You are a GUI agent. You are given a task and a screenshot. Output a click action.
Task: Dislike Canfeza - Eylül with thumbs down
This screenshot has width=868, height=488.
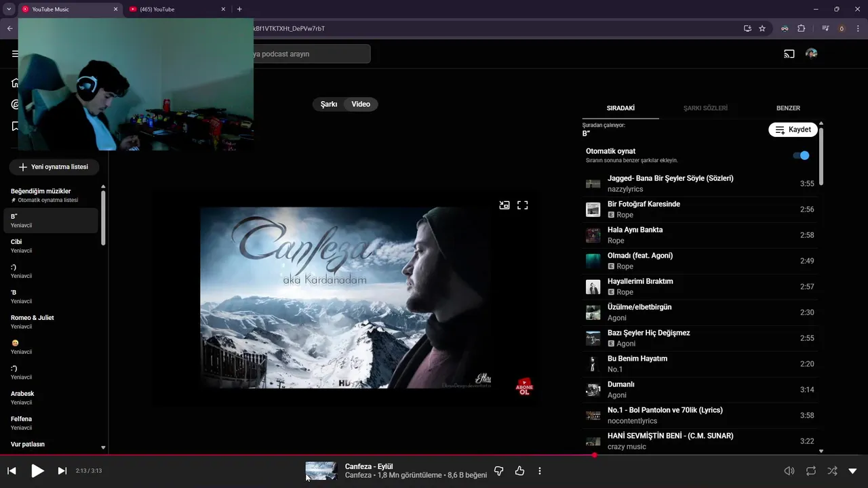click(x=498, y=470)
